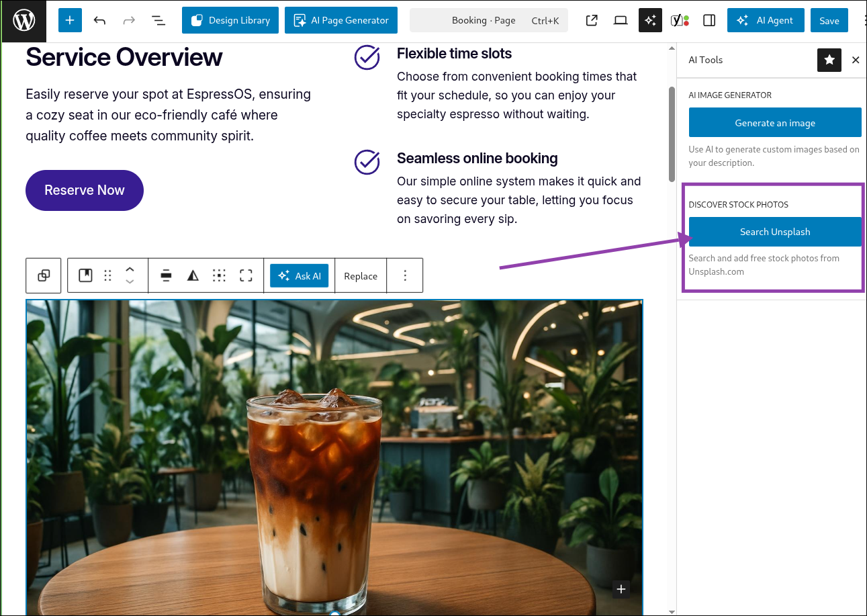Select the Service Overview heading

[124, 57]
